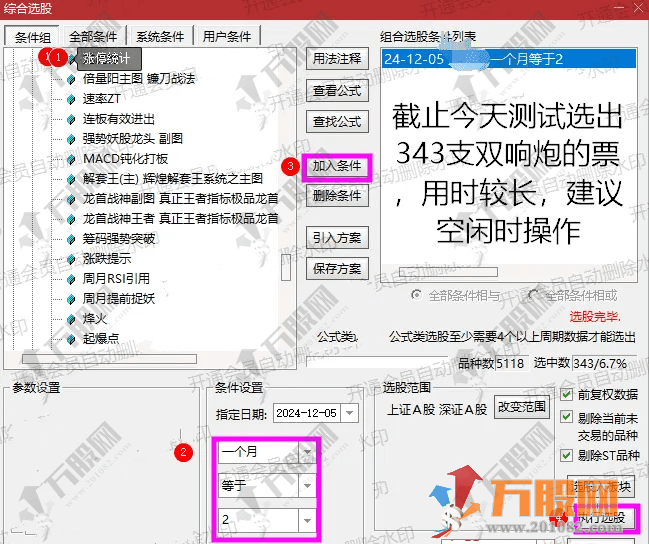Select the 烽火 formula
The height and width of the screenshot is (544, 649).
[x=95, y=319]
